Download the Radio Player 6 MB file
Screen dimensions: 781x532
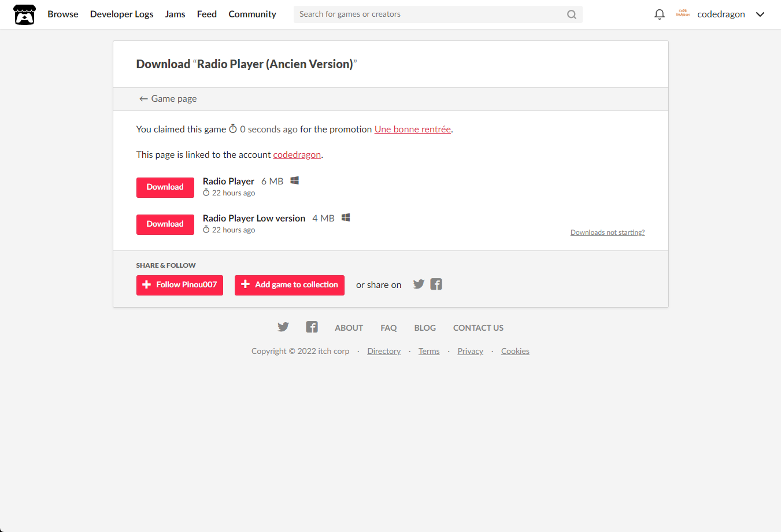click(165, 187)
